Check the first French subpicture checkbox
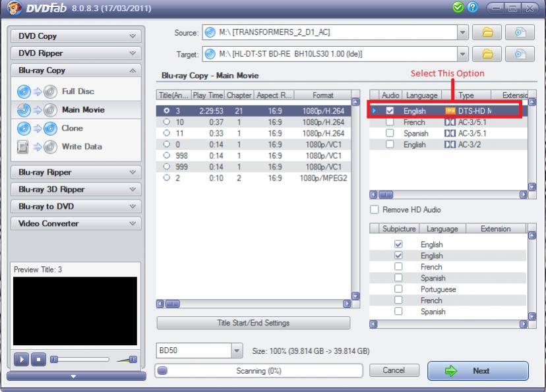This screenshot has width=546, height=392. pyautogui.click(x=398, y=266)
